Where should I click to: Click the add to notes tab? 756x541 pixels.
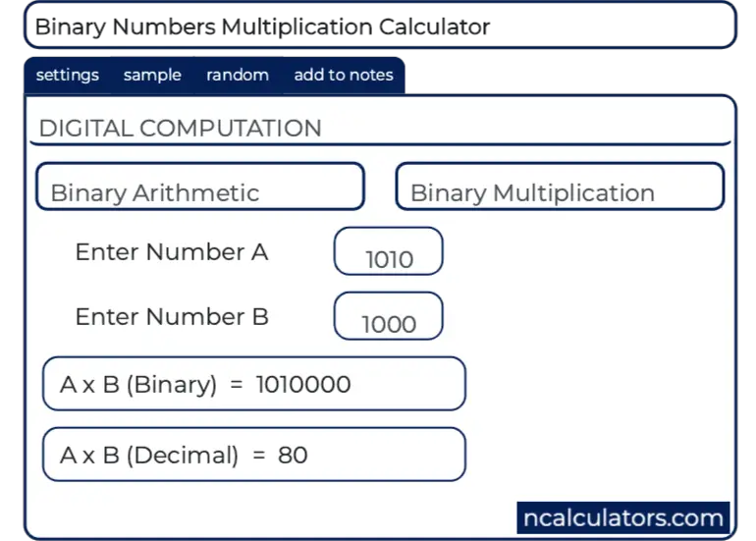click(x=343, y=76)
